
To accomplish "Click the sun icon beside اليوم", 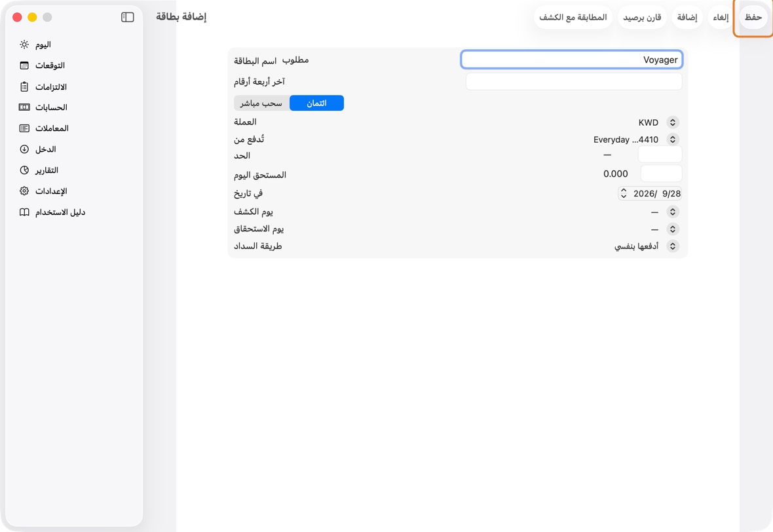I will coord(24,45).
